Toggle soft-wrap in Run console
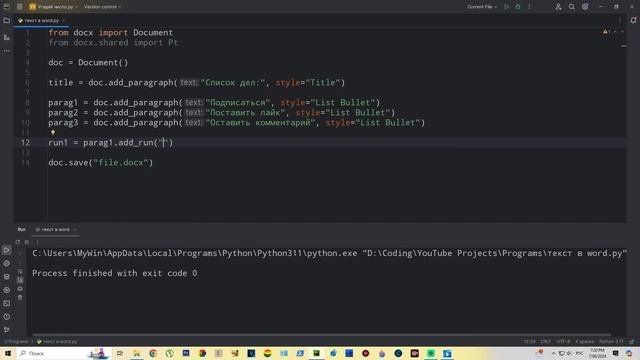Viewport: 640px width, 360px height. click(20, 271)
